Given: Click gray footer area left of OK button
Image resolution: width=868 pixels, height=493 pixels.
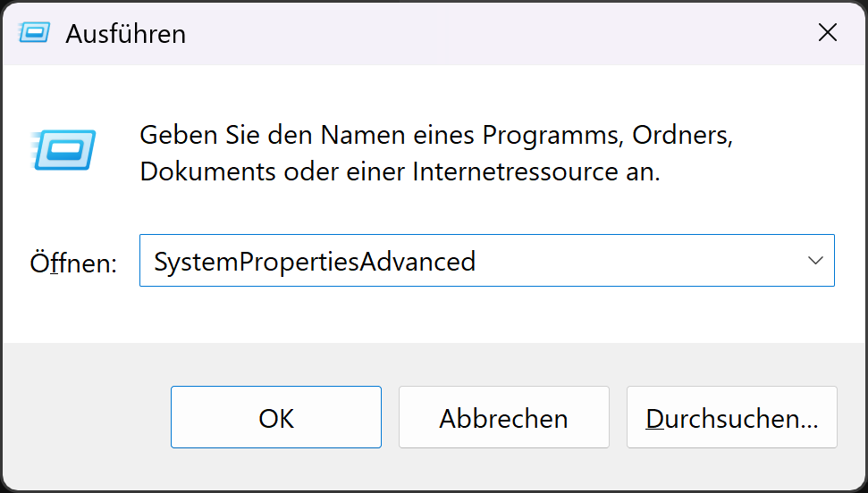Looking at the screenshot, I should point(85,418).
